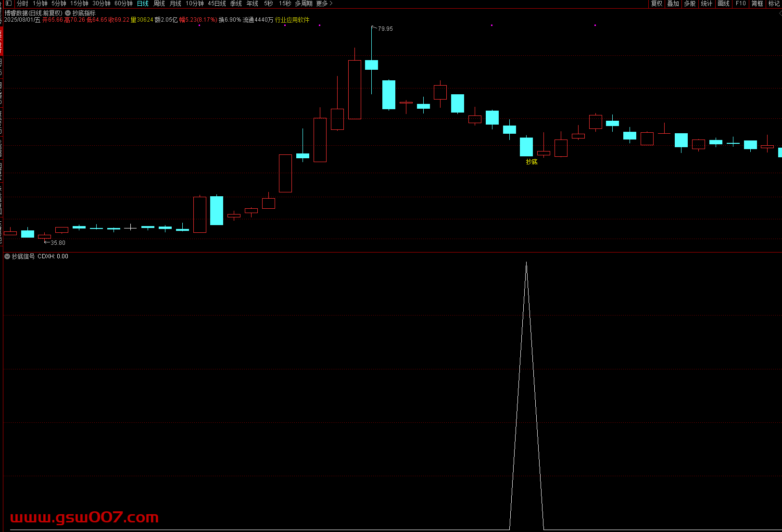Open dropdown arrow beside 抄底信号 sub-indicator

[7, 256]
